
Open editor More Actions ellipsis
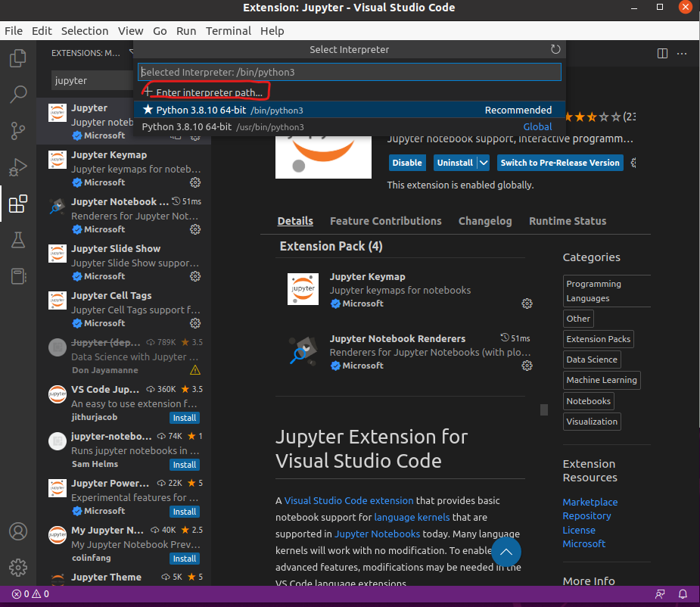click(682, 54)
